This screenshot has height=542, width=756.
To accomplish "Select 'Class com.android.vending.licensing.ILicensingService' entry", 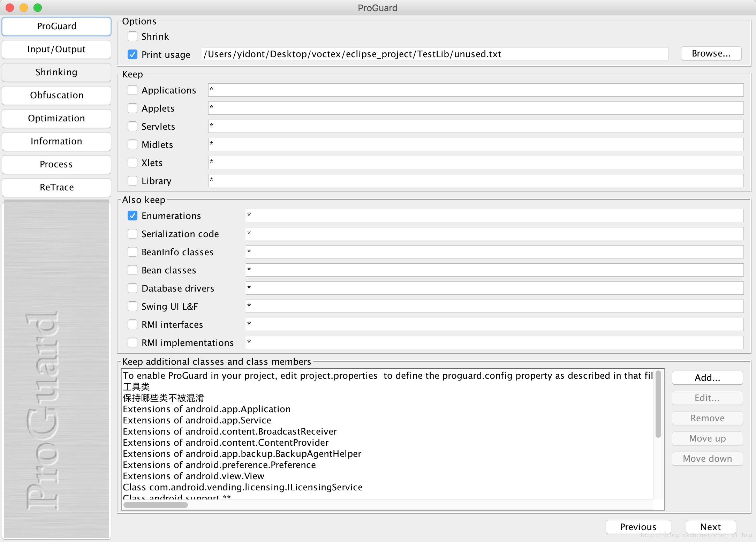I will [388, 487].
